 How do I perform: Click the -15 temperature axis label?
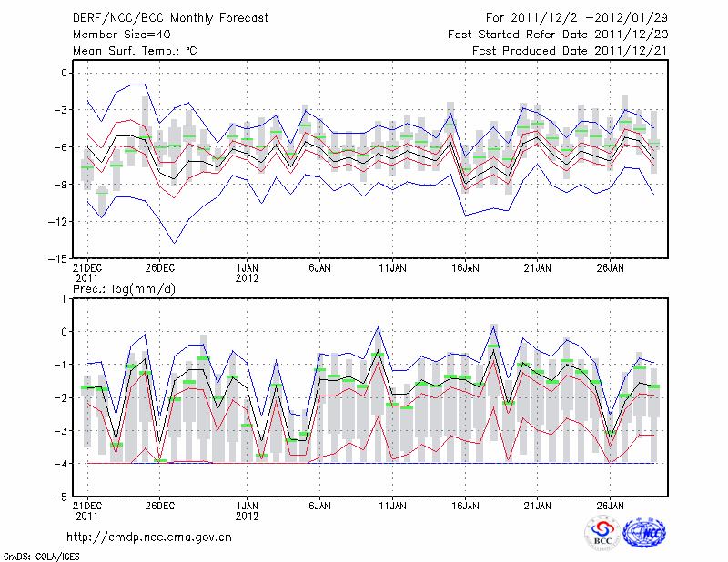(56, 258)
